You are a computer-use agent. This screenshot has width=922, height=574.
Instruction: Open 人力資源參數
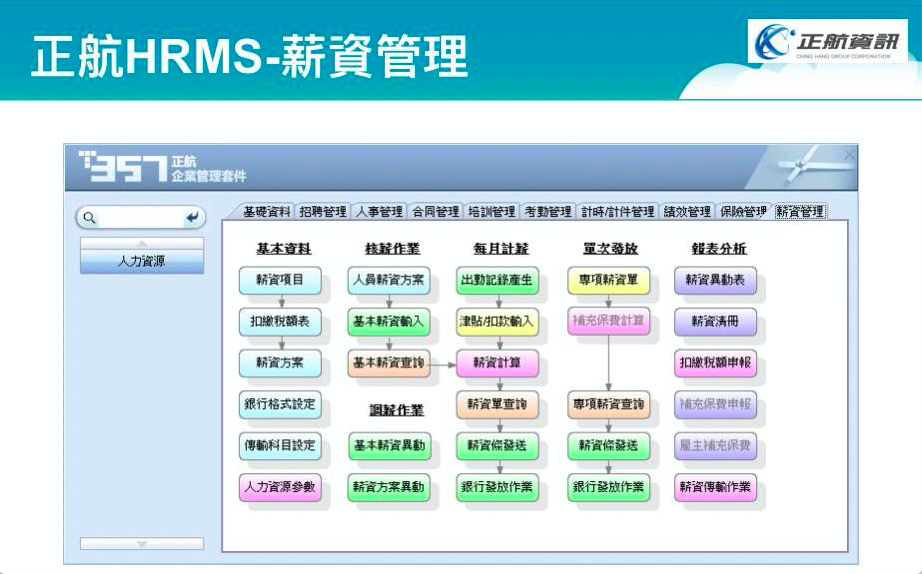click(x=280, y=488)
